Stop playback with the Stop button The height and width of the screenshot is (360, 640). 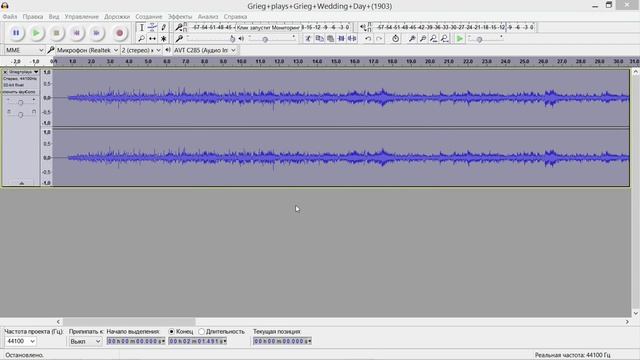56,33
